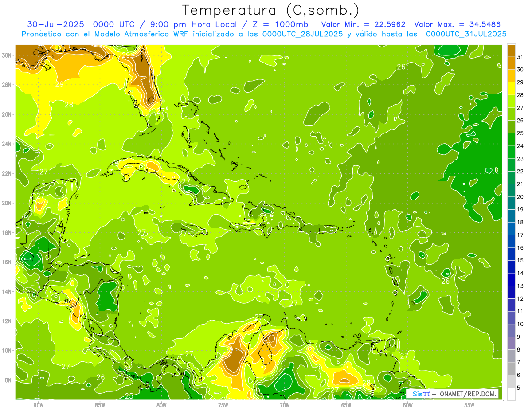Click the '55W' longitude axis label
Viewport: 532px width, 411px height.
[x=469, y=405]
